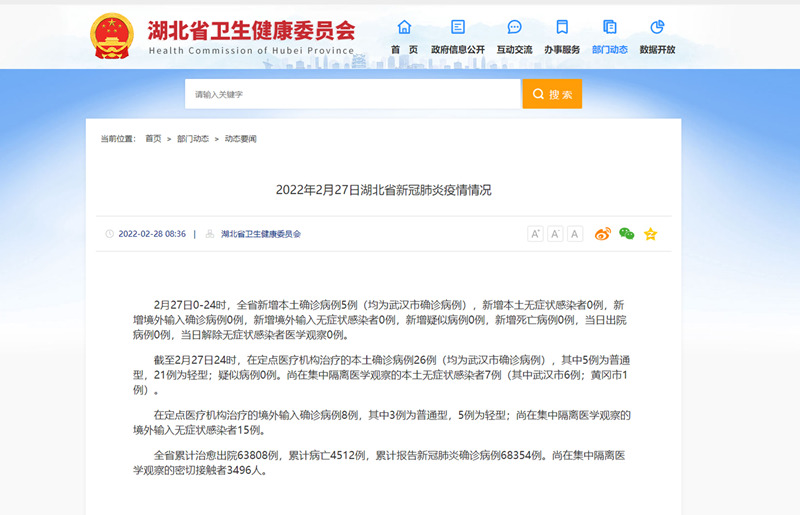Click 首页 in the breadcrumb trail
Viewport: 800px width, 515px height.
point(153,139)
